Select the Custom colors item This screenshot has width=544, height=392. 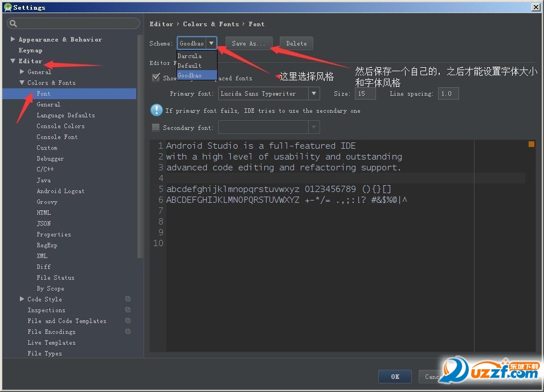(x=47, y=148)
